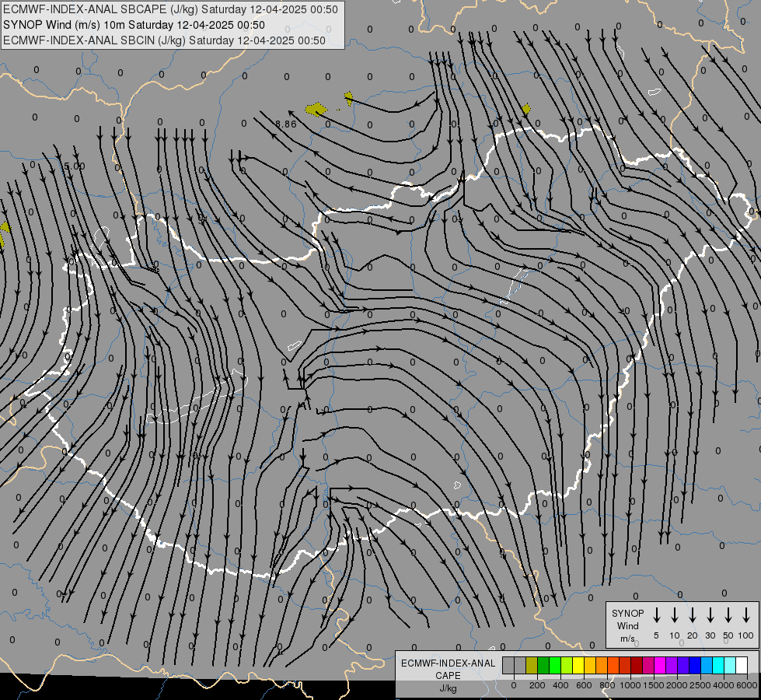Select the dark green CAPE legend swatch

pyautogui.click(x=543, y=665)
